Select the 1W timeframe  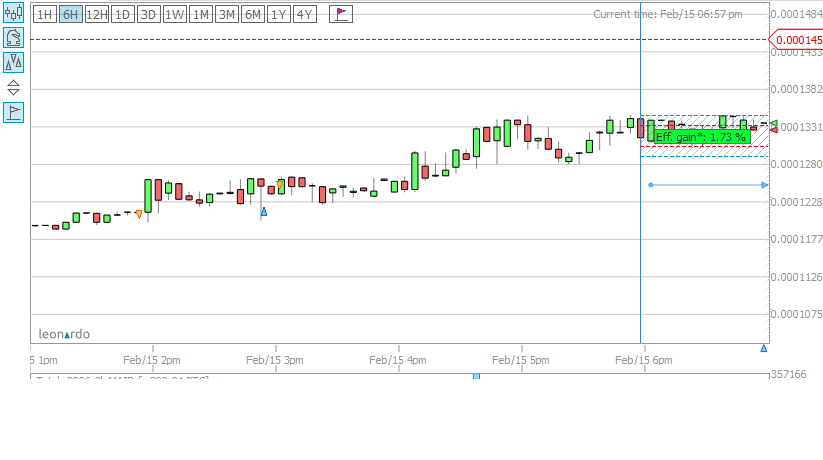(174, 14)
